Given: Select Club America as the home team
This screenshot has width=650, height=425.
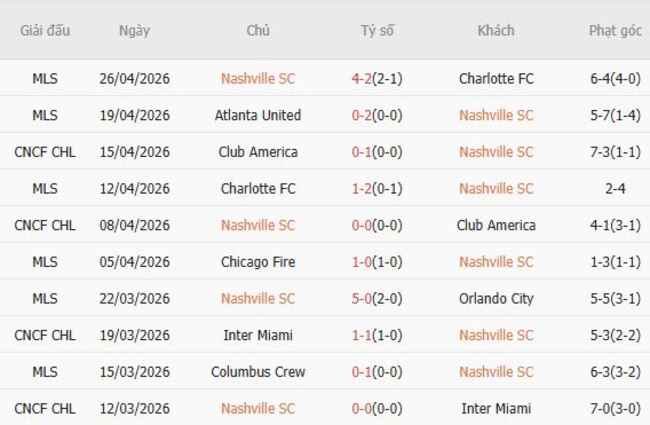Looking at the screenshot, I should coord(258,152).
